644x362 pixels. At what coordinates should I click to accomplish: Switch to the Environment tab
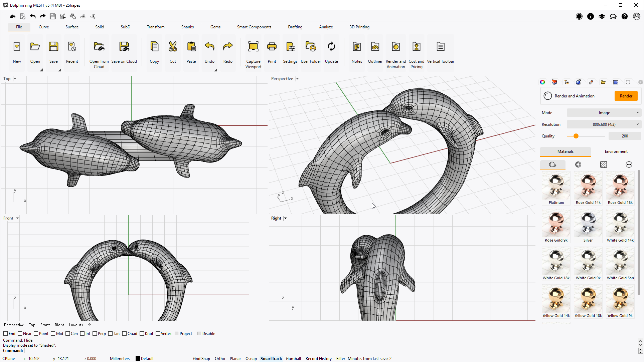click(616, 151)
